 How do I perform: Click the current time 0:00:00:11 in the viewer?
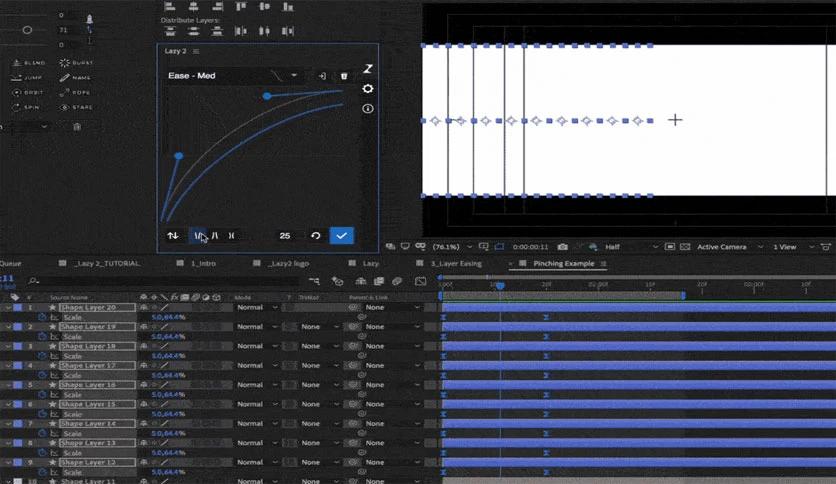click(x=530, y=247)
